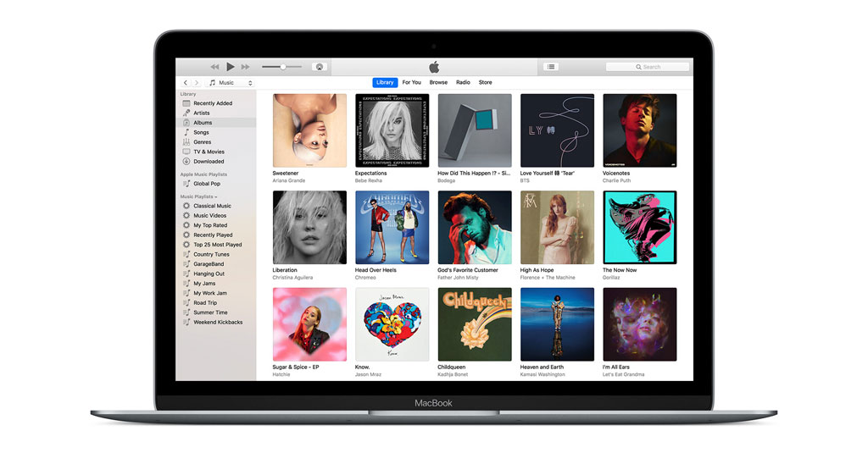Switch to the Store tab

pos(486,82)
